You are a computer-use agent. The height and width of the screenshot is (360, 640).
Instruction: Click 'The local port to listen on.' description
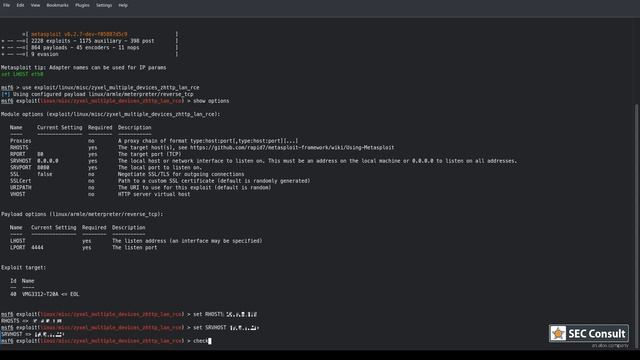[160, 167]
